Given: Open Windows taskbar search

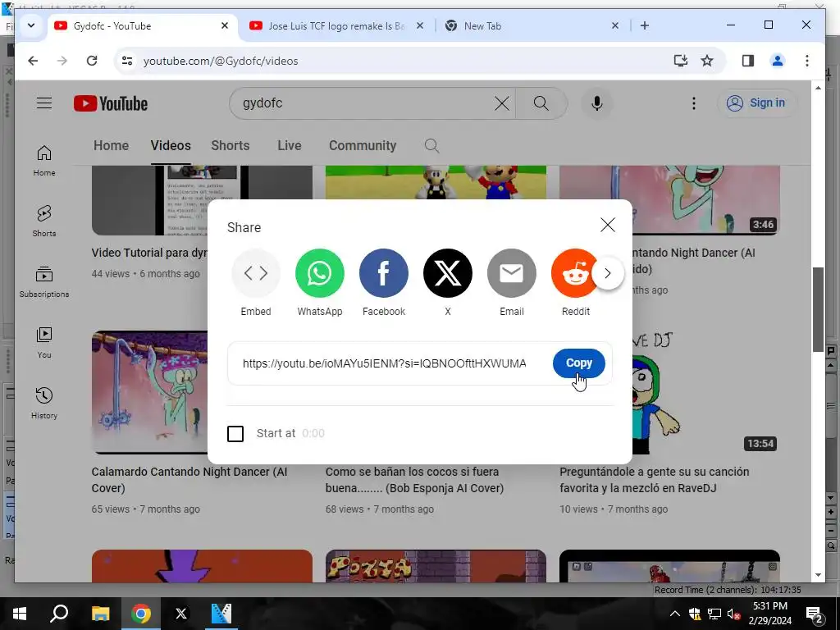Looking at the screenshot, I should [x=59, y=614].
